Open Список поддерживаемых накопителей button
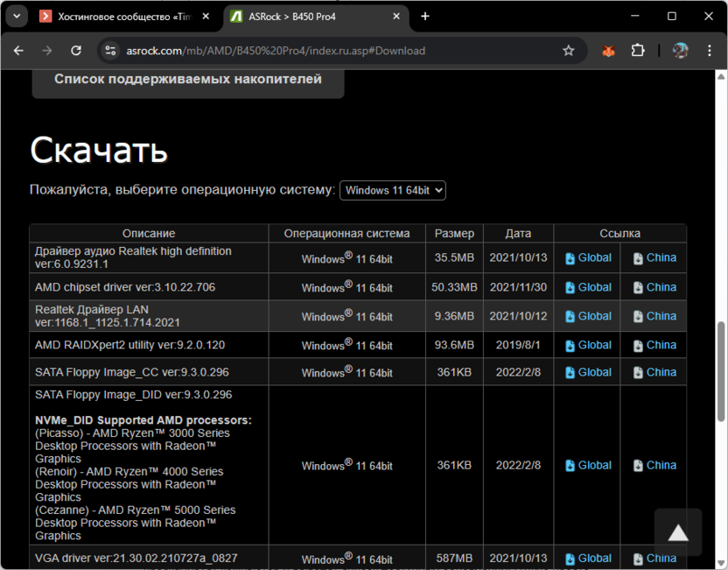 (x=188, y=79)
